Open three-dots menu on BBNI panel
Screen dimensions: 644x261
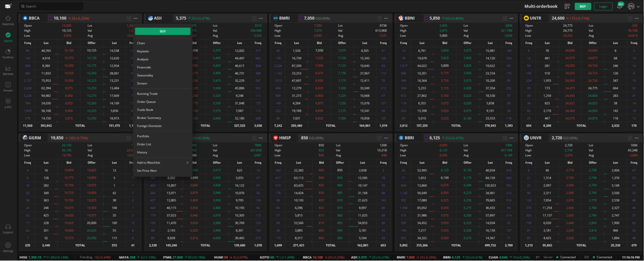tap(511, 18)
